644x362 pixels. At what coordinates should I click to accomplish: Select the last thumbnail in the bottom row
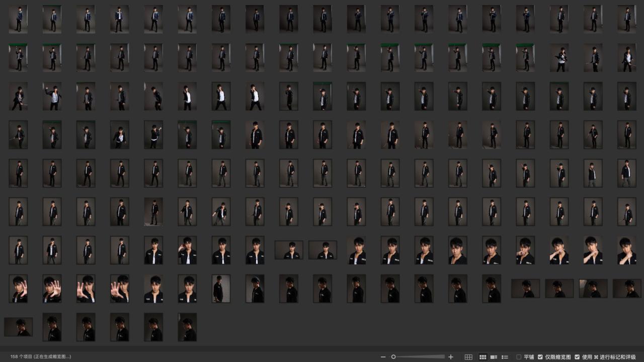point(187,327)
